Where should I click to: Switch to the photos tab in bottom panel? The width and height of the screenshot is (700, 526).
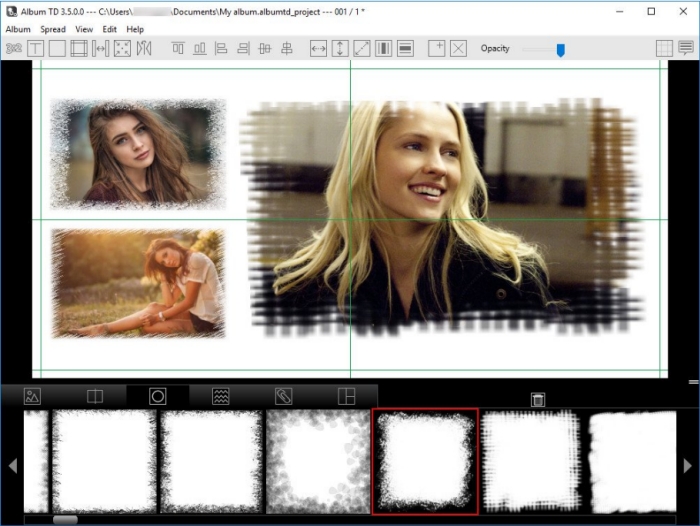tap(32, 396)
